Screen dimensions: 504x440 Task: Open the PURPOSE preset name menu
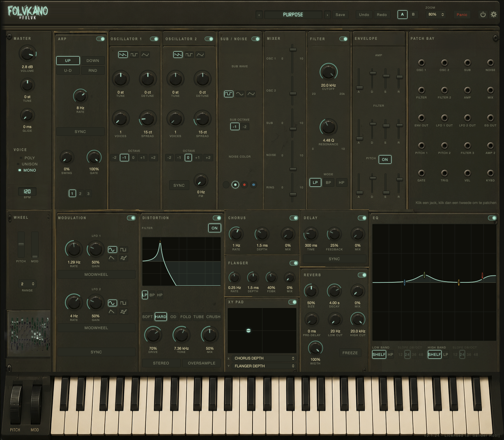click(x=293, y=15)
